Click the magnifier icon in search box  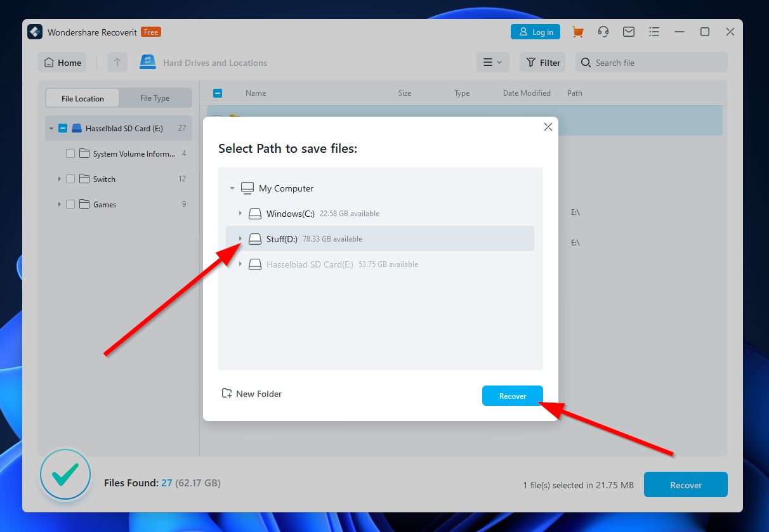click(586, 63)
